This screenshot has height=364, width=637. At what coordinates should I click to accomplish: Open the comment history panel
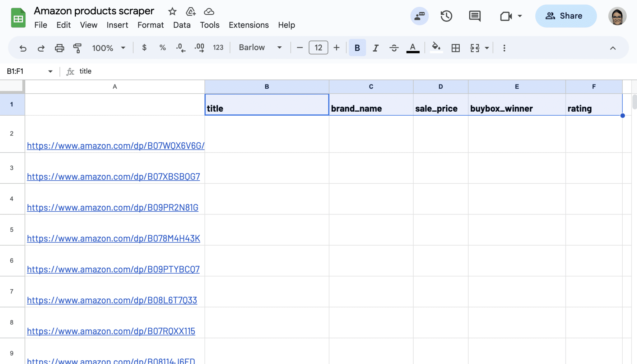click(x=474, y=16)
